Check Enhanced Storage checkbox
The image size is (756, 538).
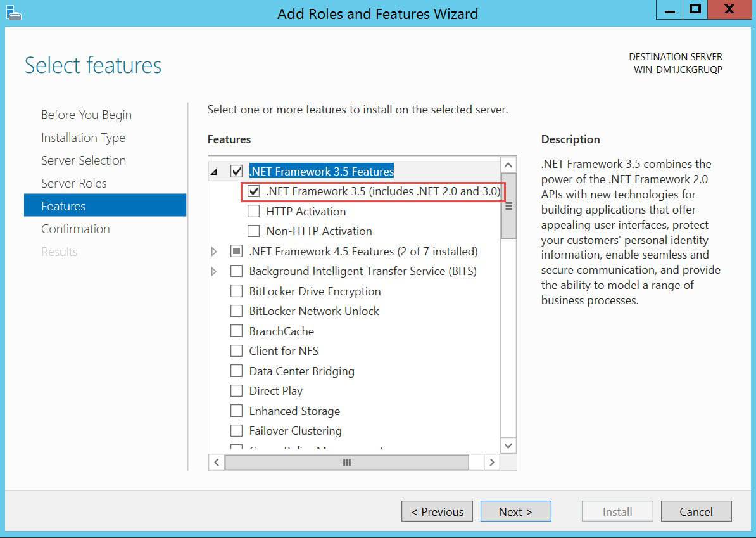[236, 411]
